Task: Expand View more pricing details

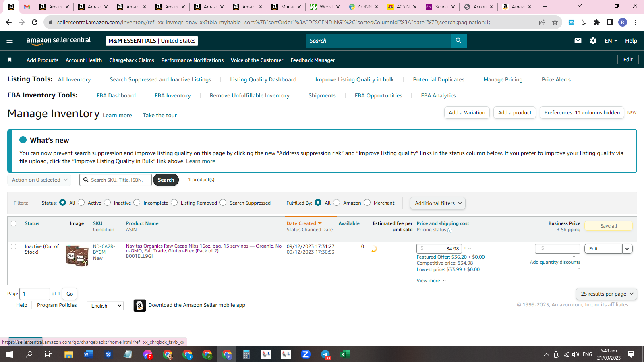Action: click(431, 281)
